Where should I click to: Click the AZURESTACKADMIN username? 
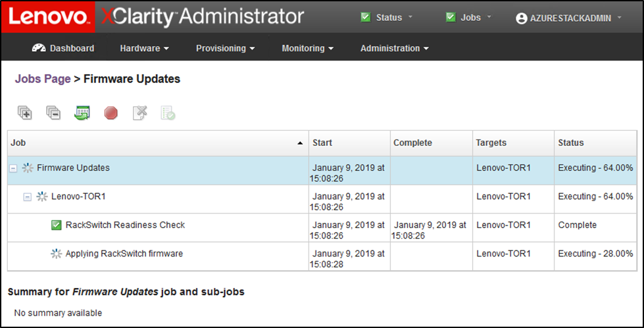(x=570, y=18)
